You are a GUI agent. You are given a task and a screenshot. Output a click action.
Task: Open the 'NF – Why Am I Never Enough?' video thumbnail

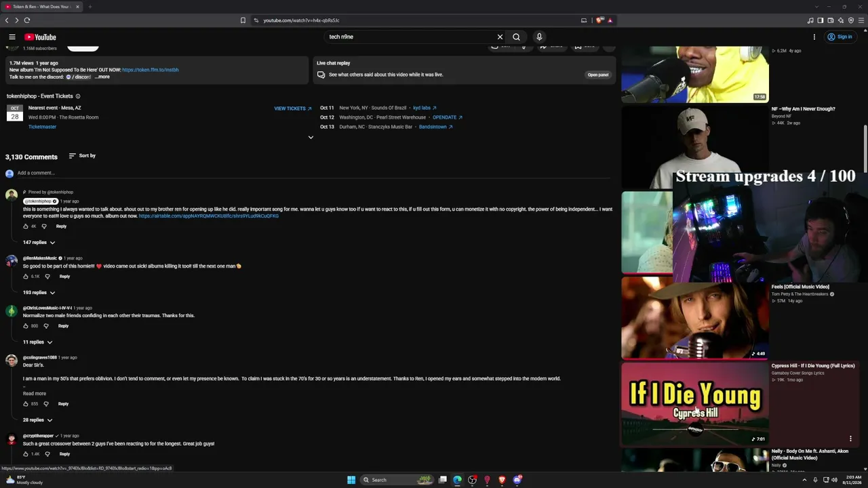[x=695, y=147]
